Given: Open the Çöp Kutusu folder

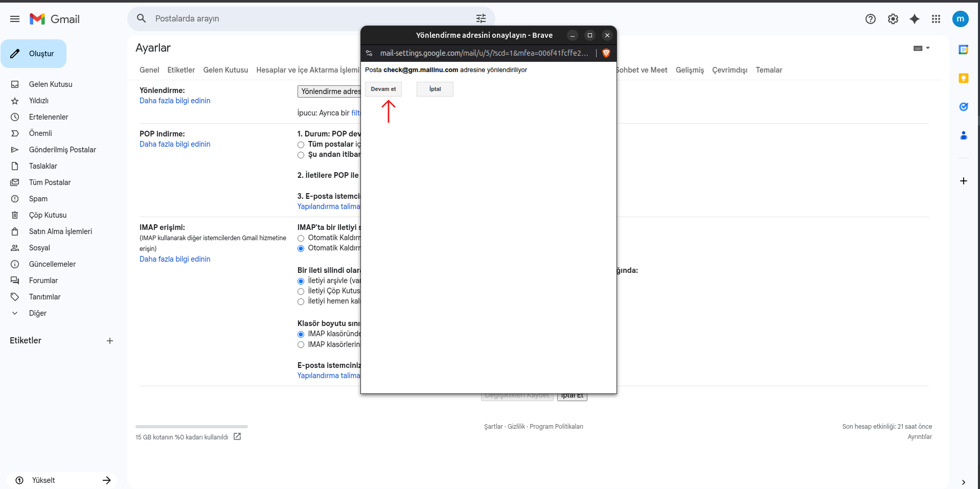Looking at the screenshot, I should pos(48,215).
